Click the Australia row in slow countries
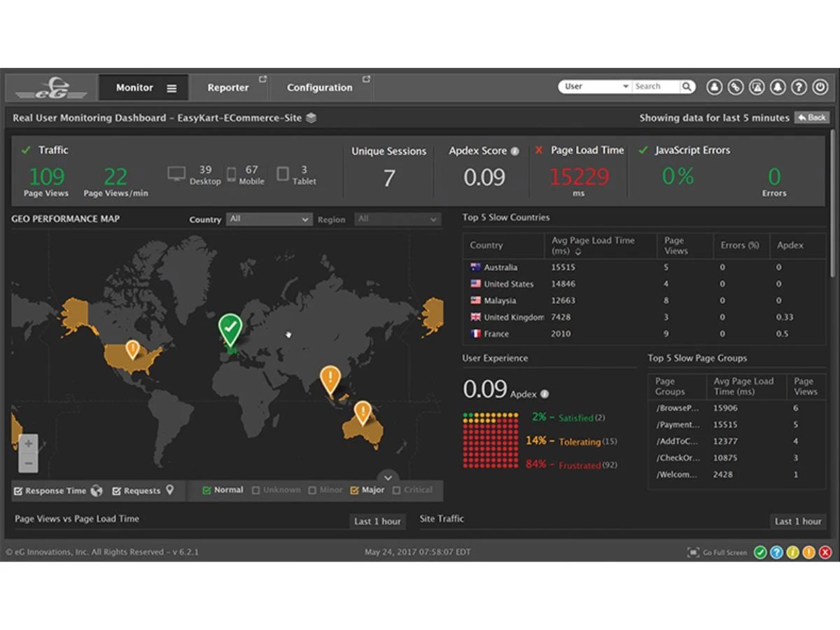840x630 pixels. pyautogui.click(x=644, y=267)
